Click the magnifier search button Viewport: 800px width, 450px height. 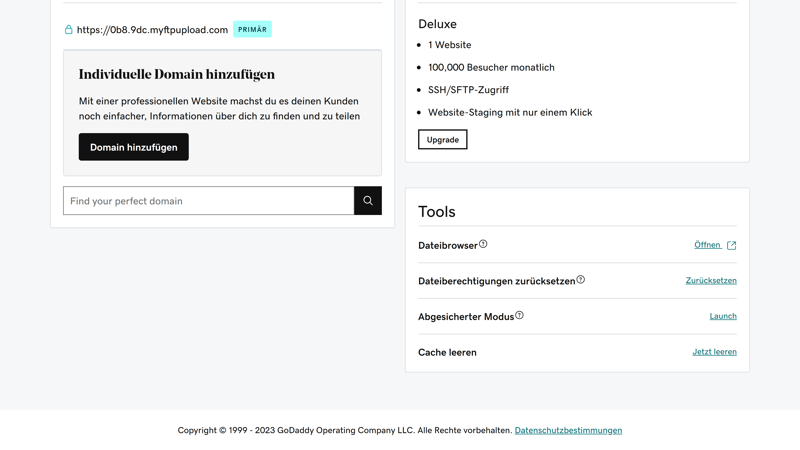(368, 201)
